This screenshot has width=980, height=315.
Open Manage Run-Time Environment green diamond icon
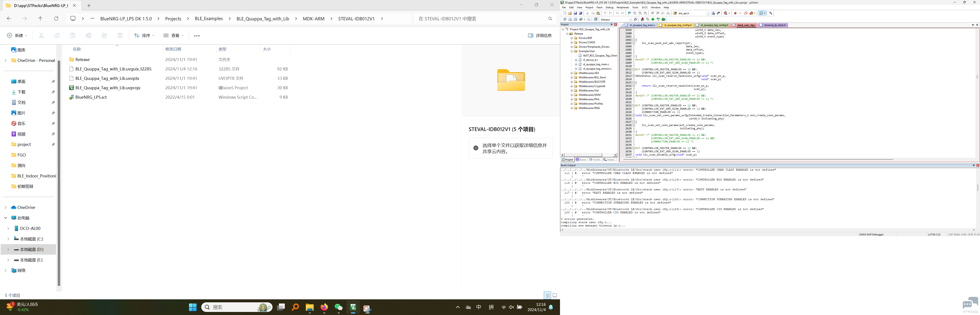653,19
